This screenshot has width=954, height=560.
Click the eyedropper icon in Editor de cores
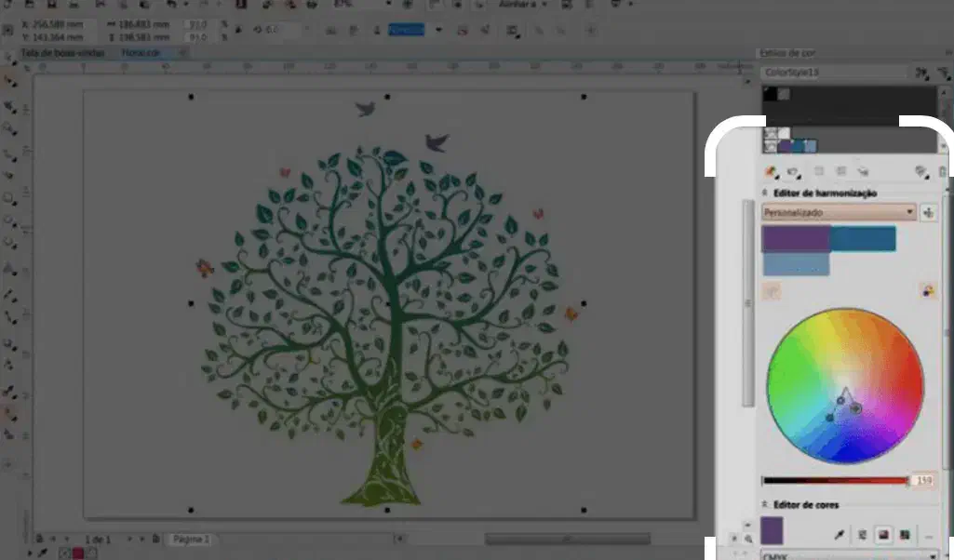(x=839, y=535)
